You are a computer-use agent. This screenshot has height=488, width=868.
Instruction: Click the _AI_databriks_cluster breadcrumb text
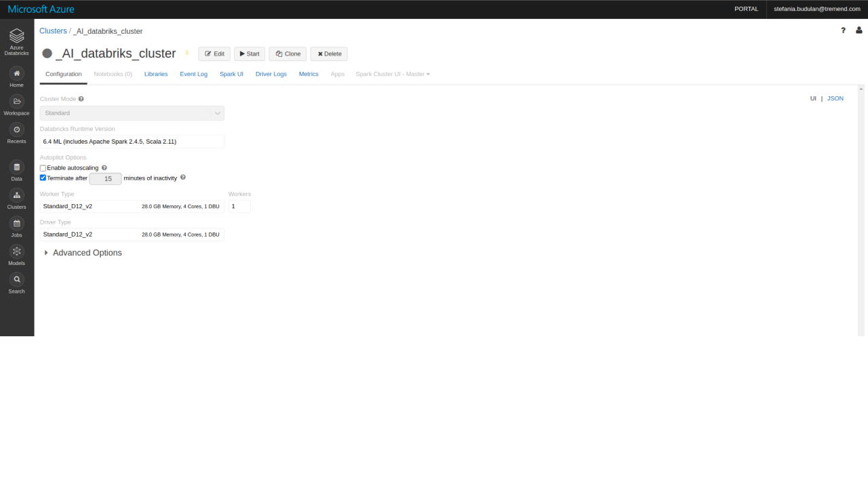(108, 31)
